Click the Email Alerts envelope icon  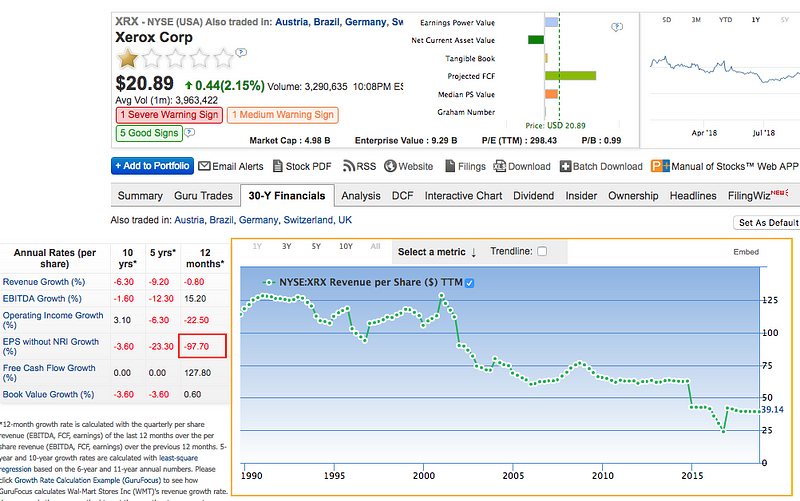coord(204,166)
